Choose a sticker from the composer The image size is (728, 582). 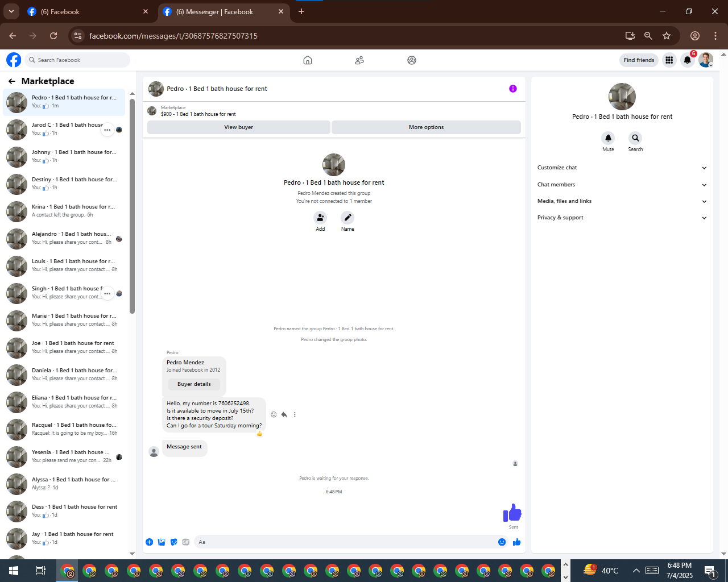(173, 542)
